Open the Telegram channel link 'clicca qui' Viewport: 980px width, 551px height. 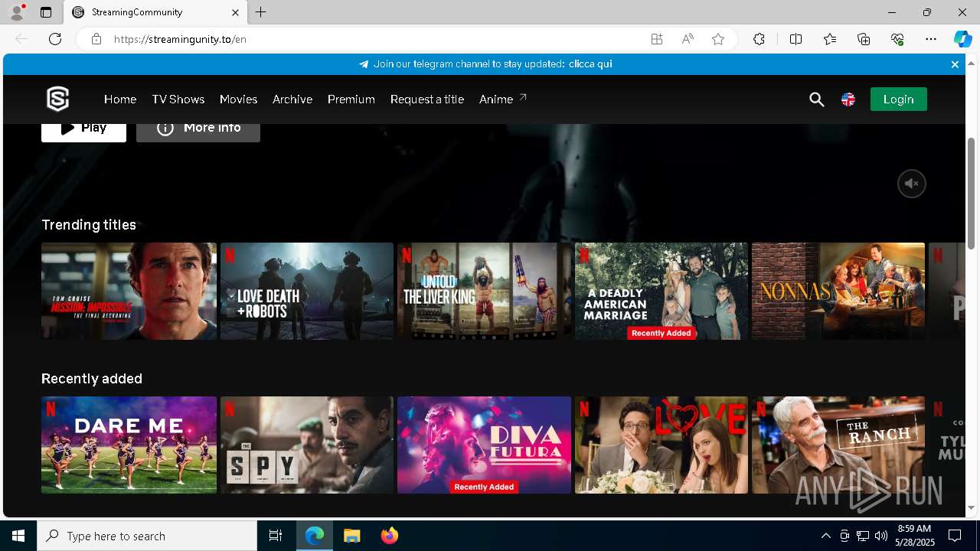(590, 64)
